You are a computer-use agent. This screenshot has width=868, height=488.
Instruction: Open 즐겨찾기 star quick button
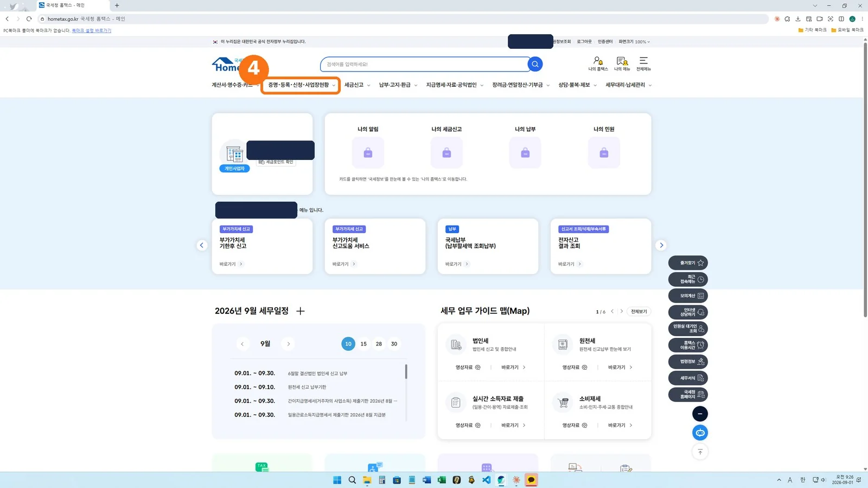tap(688, 263)
